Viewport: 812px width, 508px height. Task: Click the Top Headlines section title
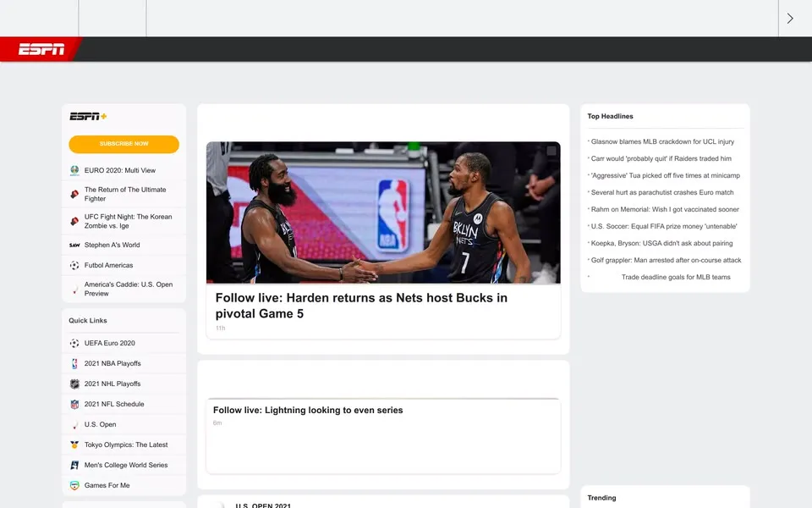click(x=610, y=116)
